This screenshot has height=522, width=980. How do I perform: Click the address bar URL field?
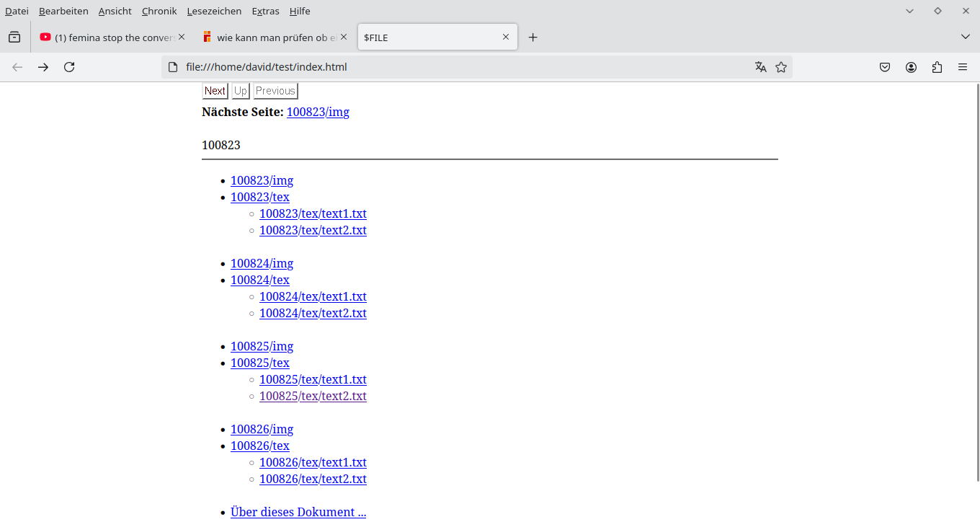point(461,67)
